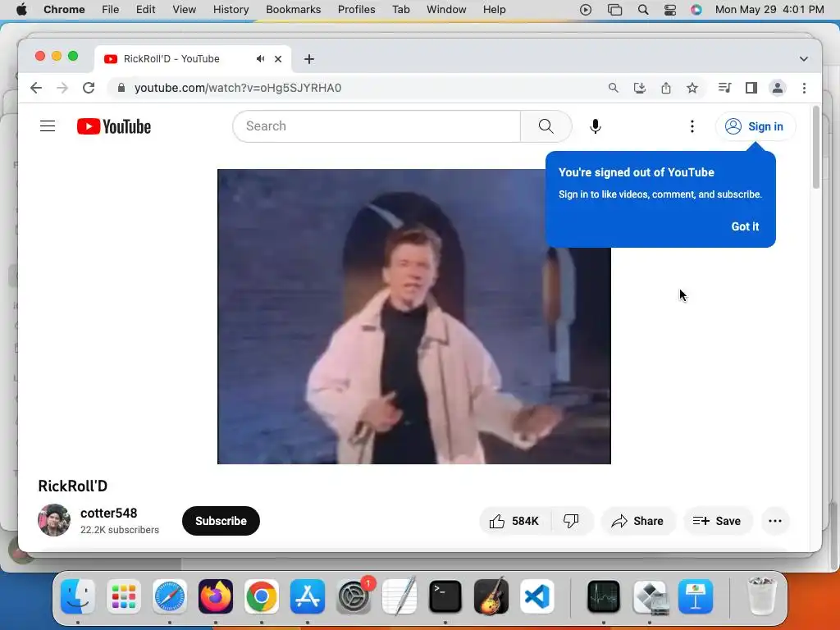Image resolution: width=840 pixels, height=630 pixels.
Task: Share this page from address bar
Action: point(666,88)
